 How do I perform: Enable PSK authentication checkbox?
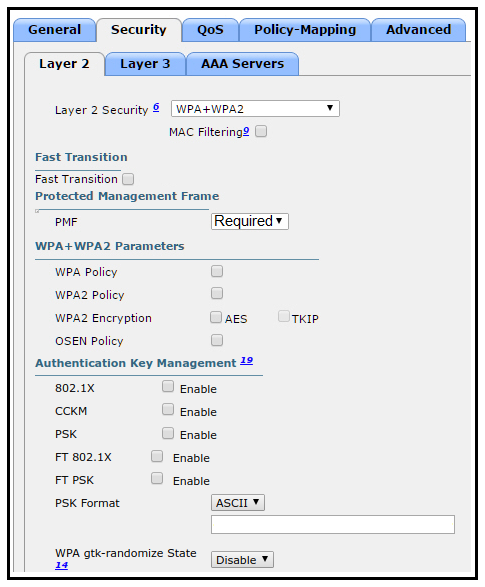click(168, 433)
